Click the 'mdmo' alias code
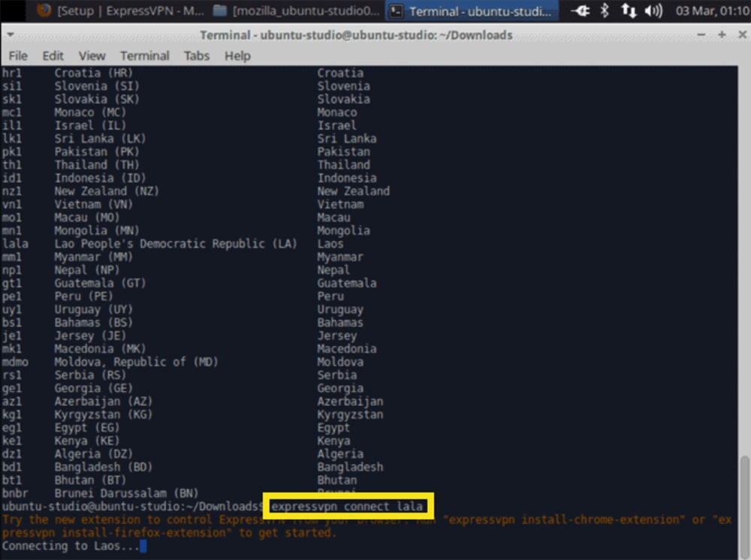The width and height of the screenshot is (751, 560). (15, 363)
